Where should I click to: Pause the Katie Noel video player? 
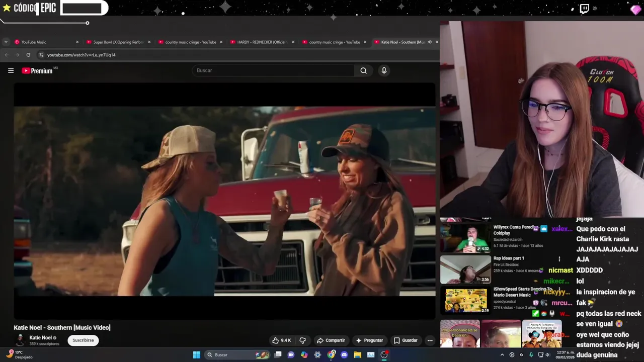coord(224,201)
